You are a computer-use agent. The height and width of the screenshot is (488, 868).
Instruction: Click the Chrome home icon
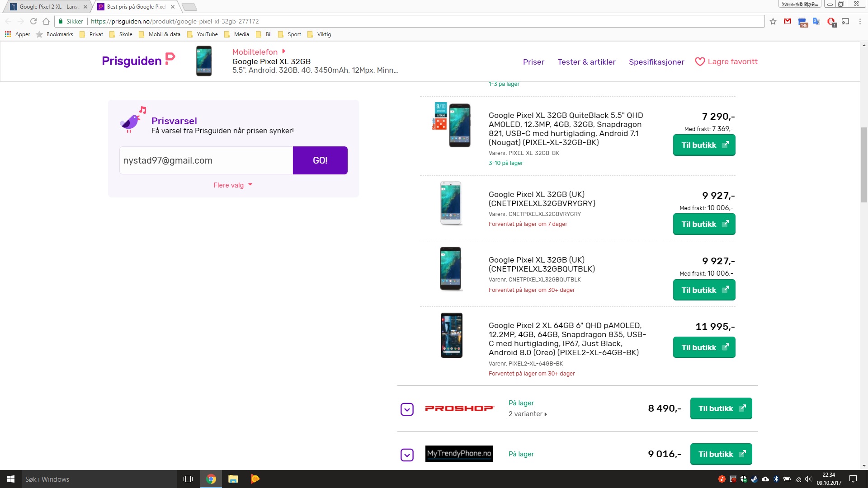[46, 21]
